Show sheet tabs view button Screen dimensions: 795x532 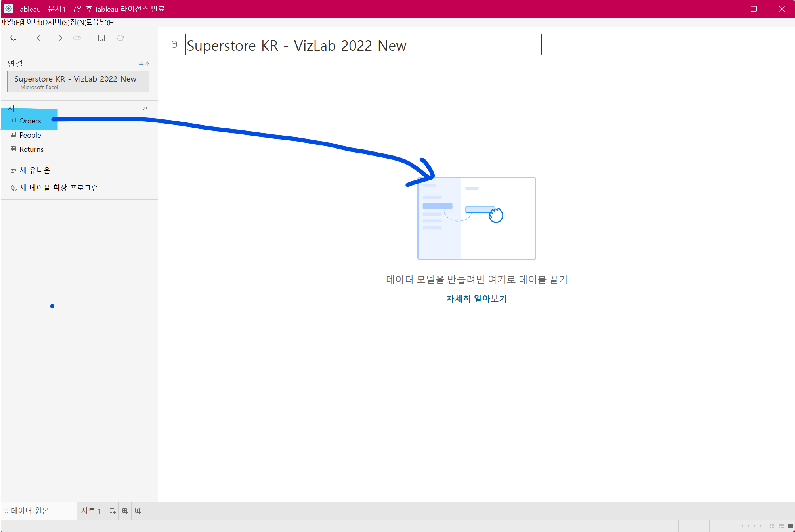coord(790,526)
